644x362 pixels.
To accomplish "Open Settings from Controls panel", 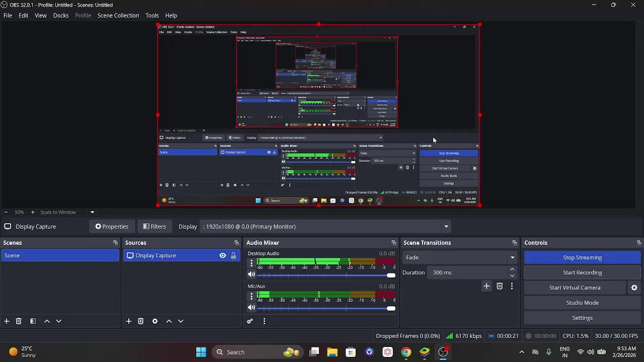I will tap(582, 318).
